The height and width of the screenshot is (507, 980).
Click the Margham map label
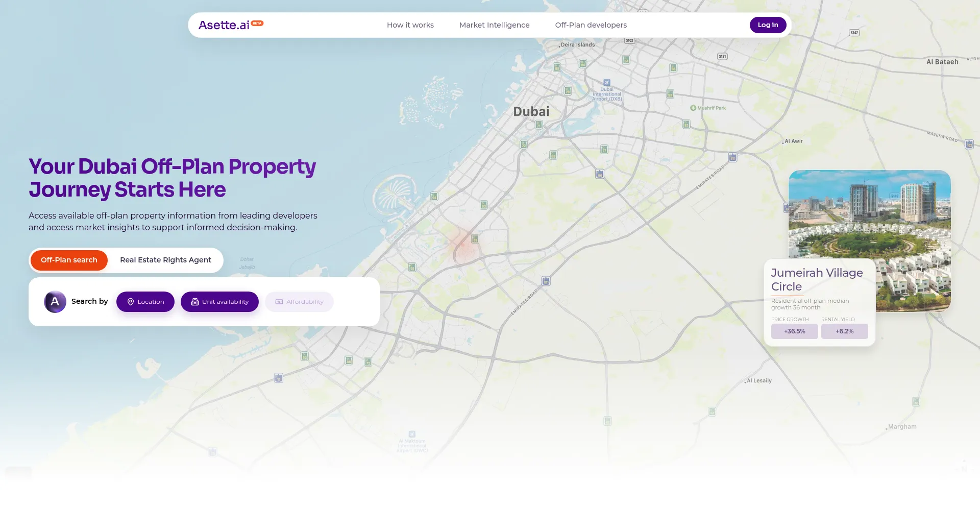(902, 427)
